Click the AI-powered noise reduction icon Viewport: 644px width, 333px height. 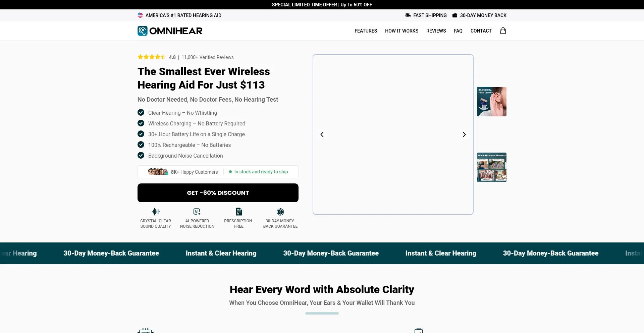click(197, 212)
